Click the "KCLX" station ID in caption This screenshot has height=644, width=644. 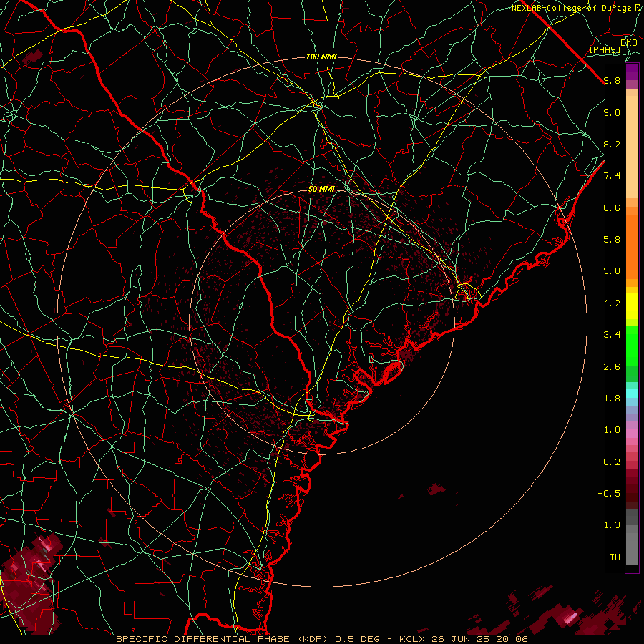point(413,639)
